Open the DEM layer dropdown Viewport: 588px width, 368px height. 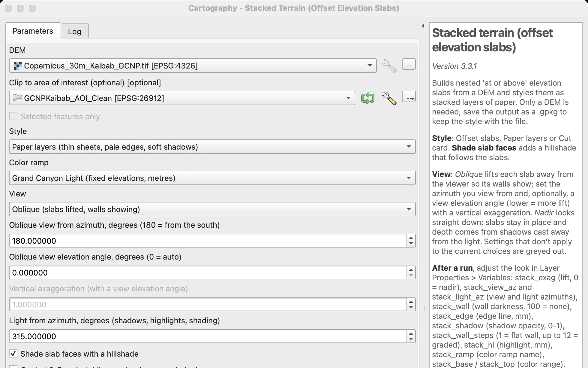pos(193,66)
